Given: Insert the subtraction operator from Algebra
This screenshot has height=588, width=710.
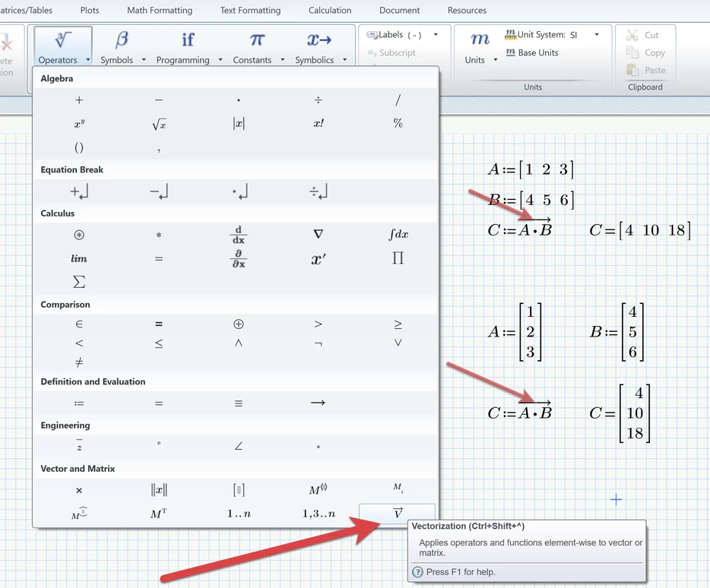Looking at the screenshot, I should pos(158,100).
